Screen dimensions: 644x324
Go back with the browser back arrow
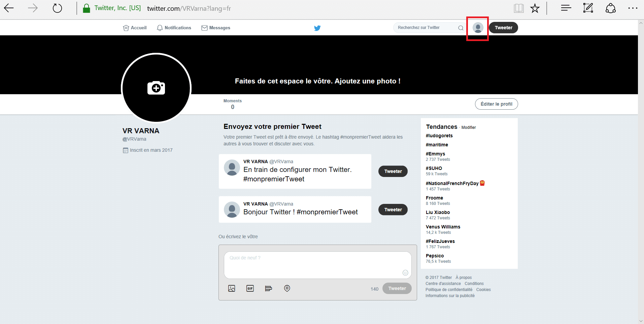click(9, 8)
